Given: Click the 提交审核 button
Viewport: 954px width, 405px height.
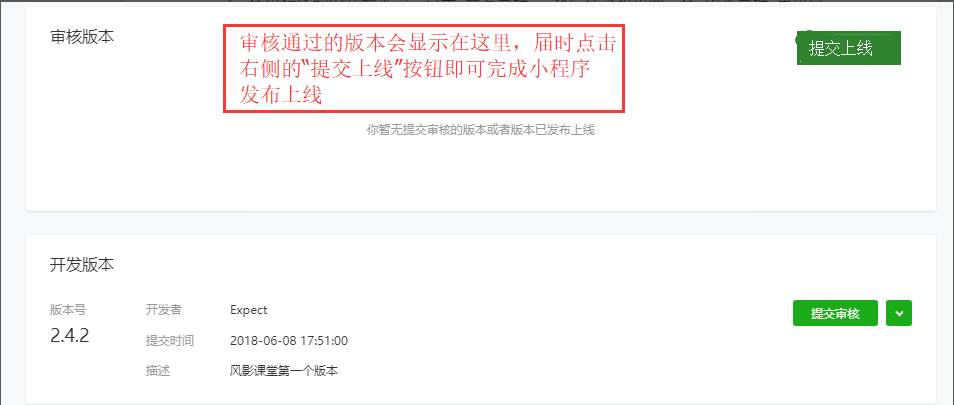Looking at the screenshot, I should click(835, 313).
